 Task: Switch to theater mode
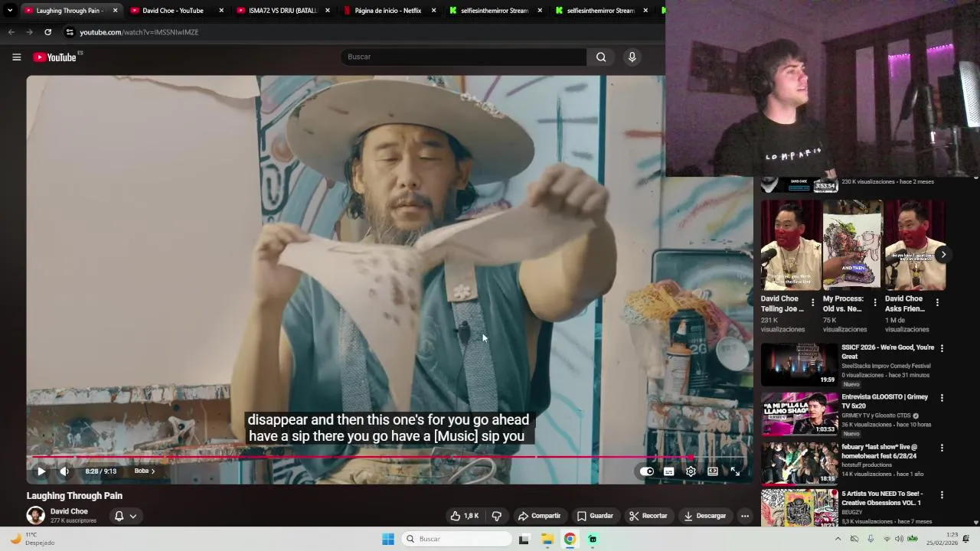[x=713, y=471]
